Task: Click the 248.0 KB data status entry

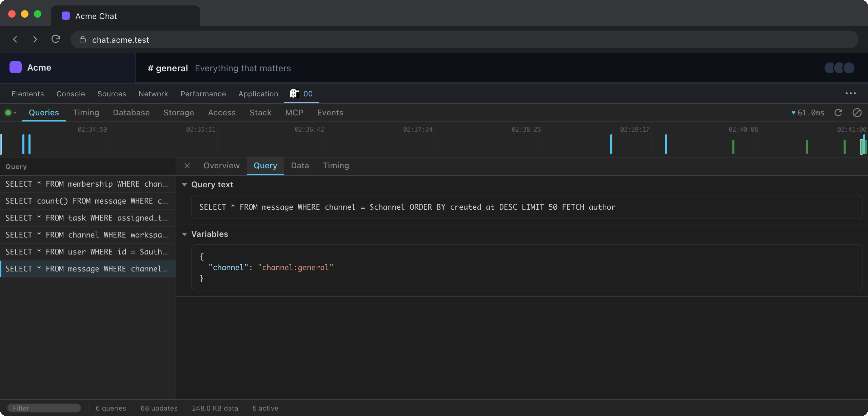Action: pos(215,408)
